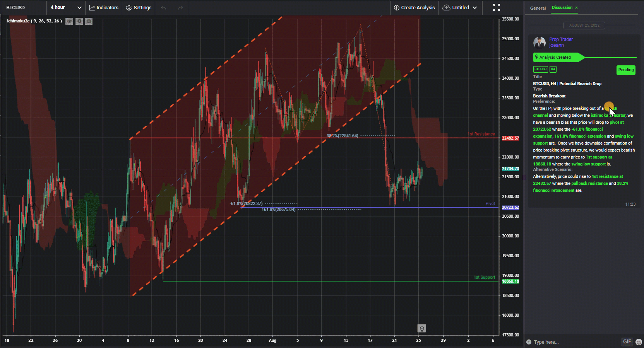This screenshot has width=644, height=348.
Task: Open the Indicators menu
Action: 104,8
